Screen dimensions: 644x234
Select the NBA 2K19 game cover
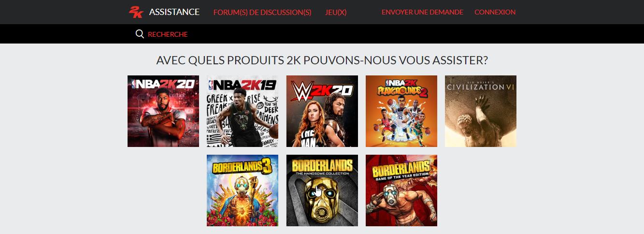(x=243, y=111)
